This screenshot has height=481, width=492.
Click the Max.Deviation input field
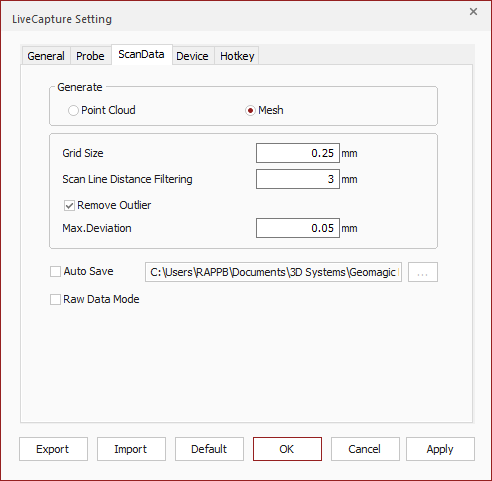click(298, 228)
